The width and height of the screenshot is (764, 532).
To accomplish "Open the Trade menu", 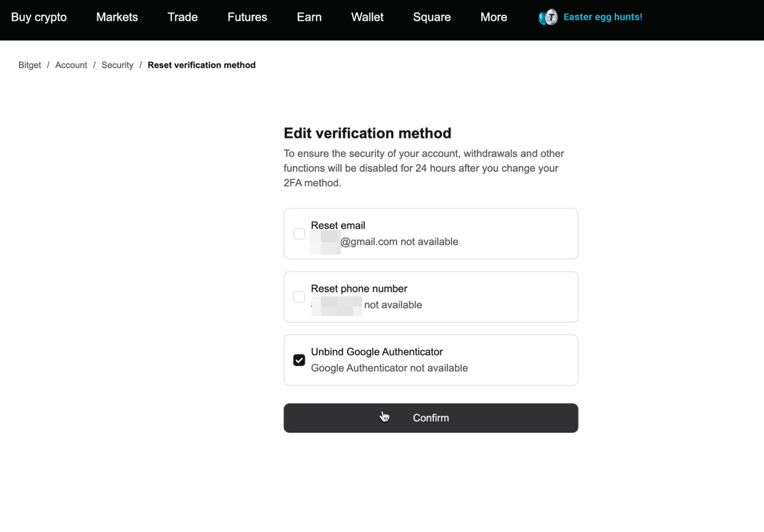I will [182, 17].
